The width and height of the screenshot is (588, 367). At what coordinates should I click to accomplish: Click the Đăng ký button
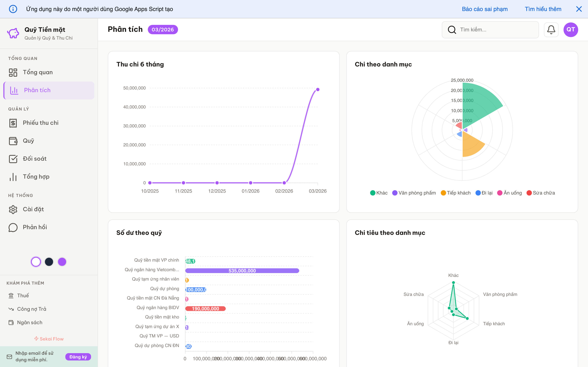tap(78, 357)
